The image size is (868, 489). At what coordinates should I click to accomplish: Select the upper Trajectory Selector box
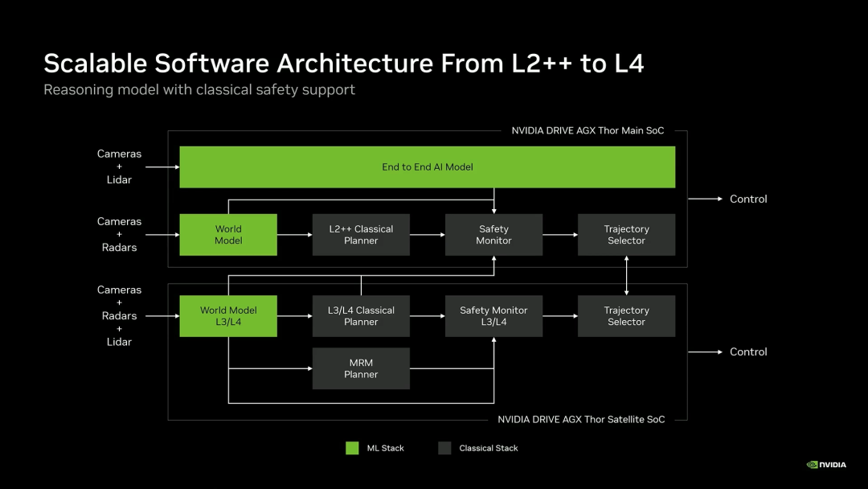click(626, 235)
